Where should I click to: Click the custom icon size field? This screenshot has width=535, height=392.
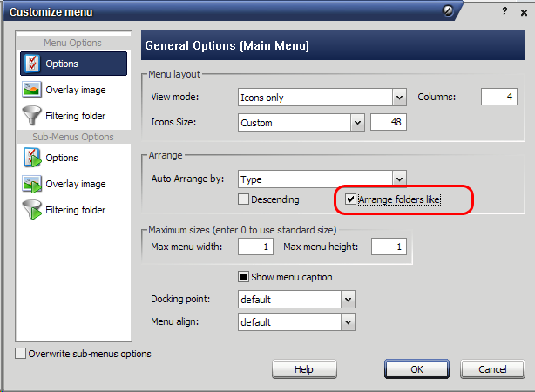pyautogui.click(x=389, y=122)
